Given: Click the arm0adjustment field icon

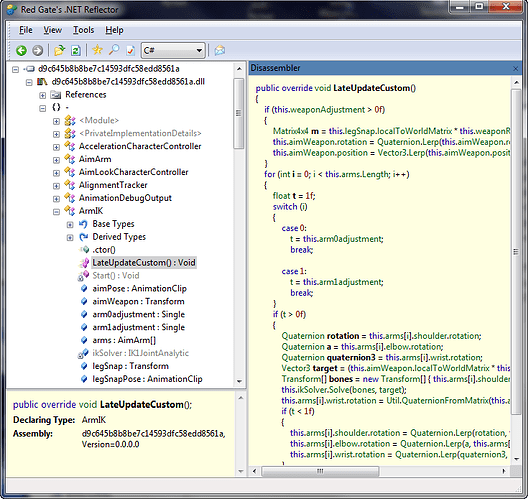Looking at the screenshot, I should [84, 314].
